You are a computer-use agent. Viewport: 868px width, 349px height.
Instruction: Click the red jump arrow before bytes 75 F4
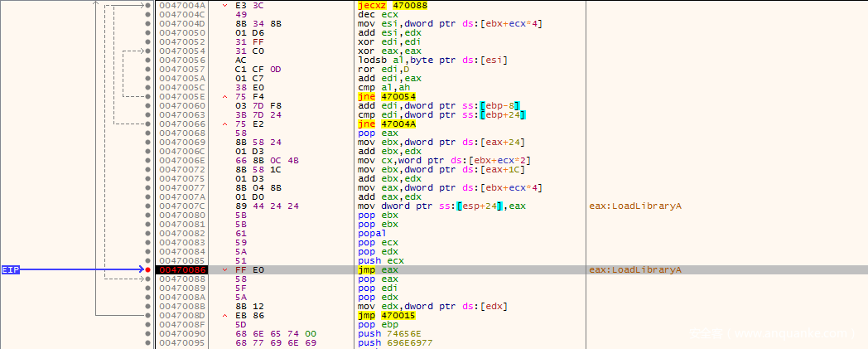click(226, 96)
